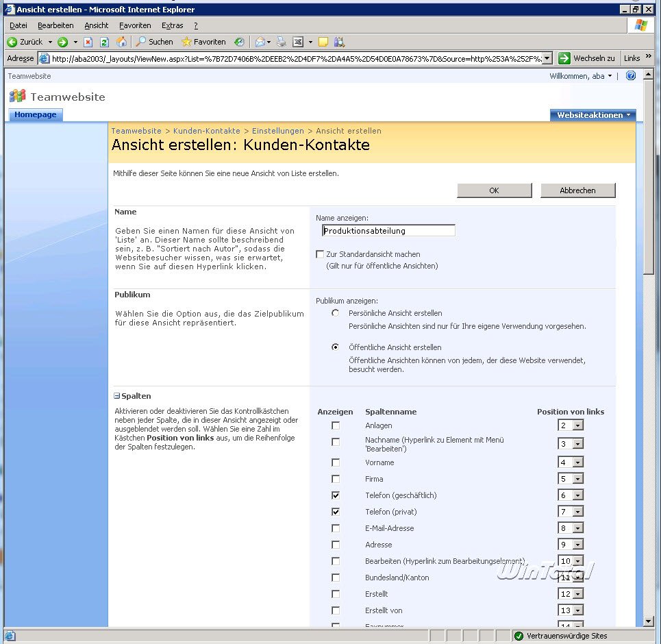Open Willkommen, aba user menu

580,76
